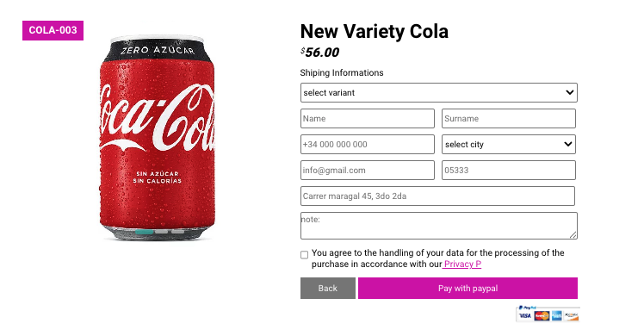
Task: Tick the data handling agreement checkbox
Action: point(304,255)
